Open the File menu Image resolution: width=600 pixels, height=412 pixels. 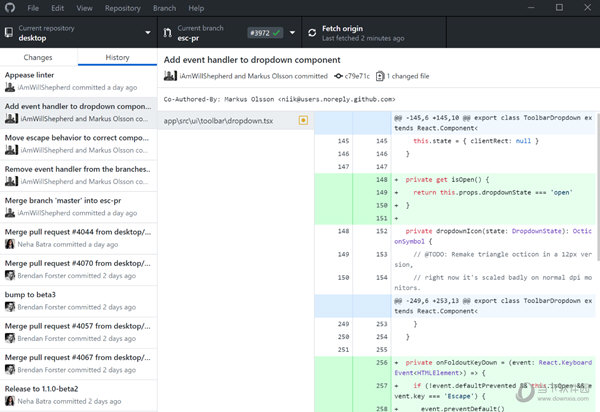[33, 8]
